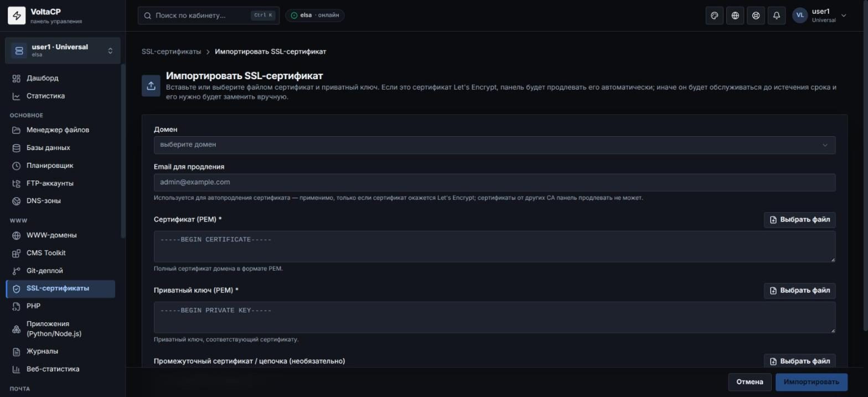Open Дашборд in the sidebar
This screenshot has height=397, width=868.
click(60, 78)
